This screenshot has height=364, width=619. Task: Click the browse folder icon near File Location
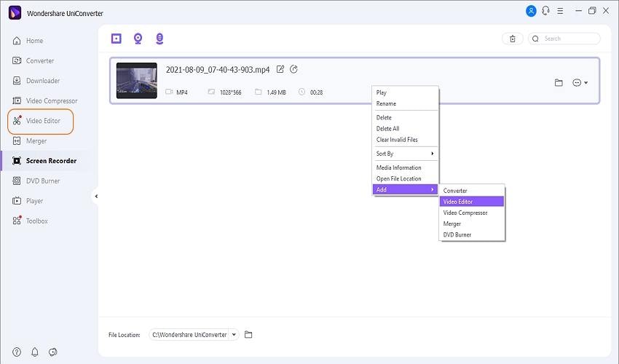pos(248,335)
